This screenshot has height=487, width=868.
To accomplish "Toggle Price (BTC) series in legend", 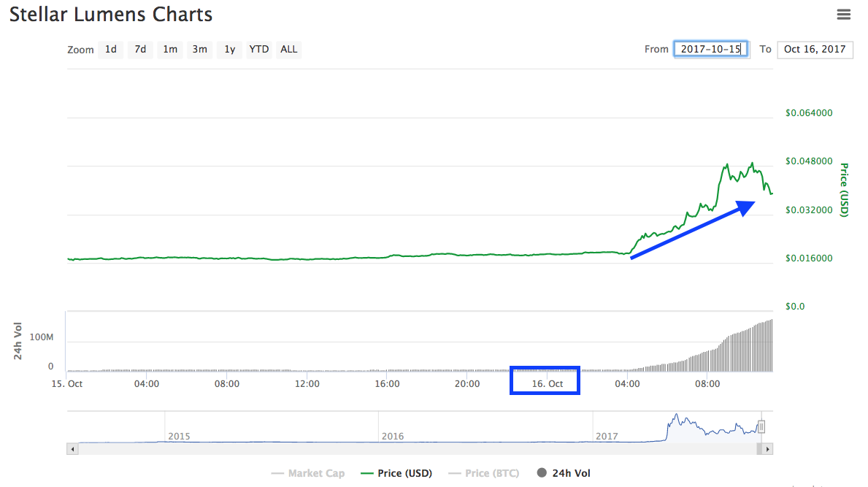I will [484, 473].
